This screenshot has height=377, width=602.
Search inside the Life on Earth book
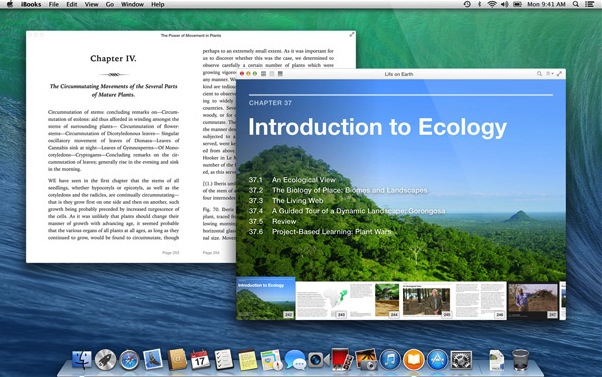click(x=539, y=74)
